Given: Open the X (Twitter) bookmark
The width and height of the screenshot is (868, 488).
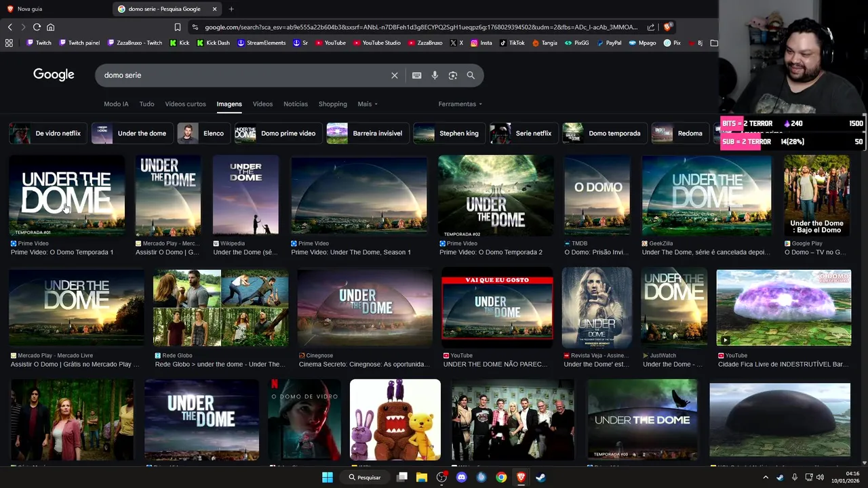Looking at the screenshot, I should tap(457, 43).
